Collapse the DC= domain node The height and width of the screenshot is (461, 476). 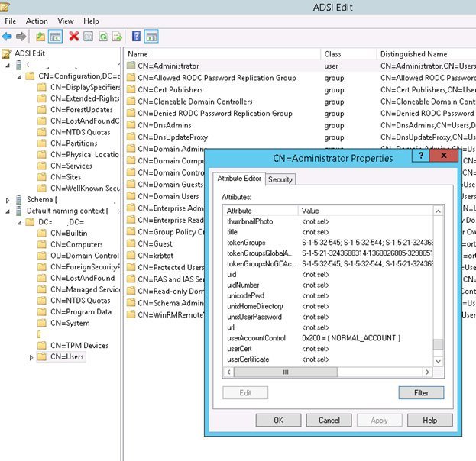(x=19, y=223)
